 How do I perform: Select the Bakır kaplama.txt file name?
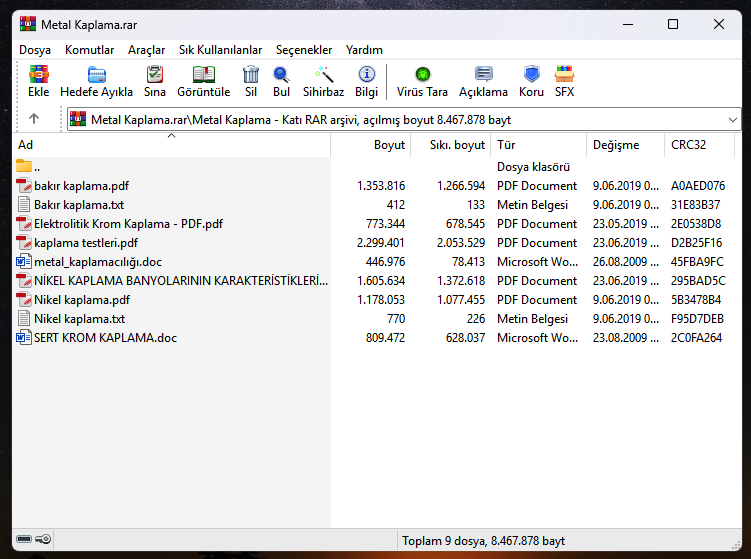point(79,205)
